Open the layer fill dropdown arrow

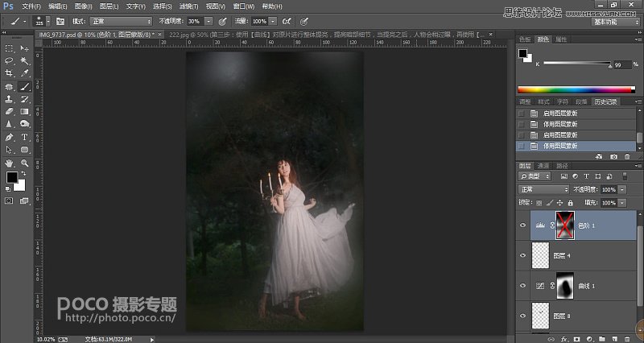click(622, 203)
